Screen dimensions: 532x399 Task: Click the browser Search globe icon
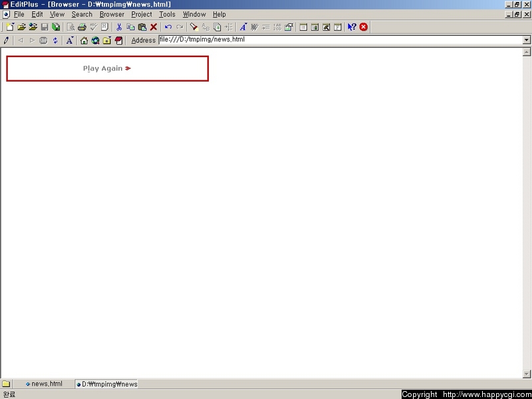95,41
